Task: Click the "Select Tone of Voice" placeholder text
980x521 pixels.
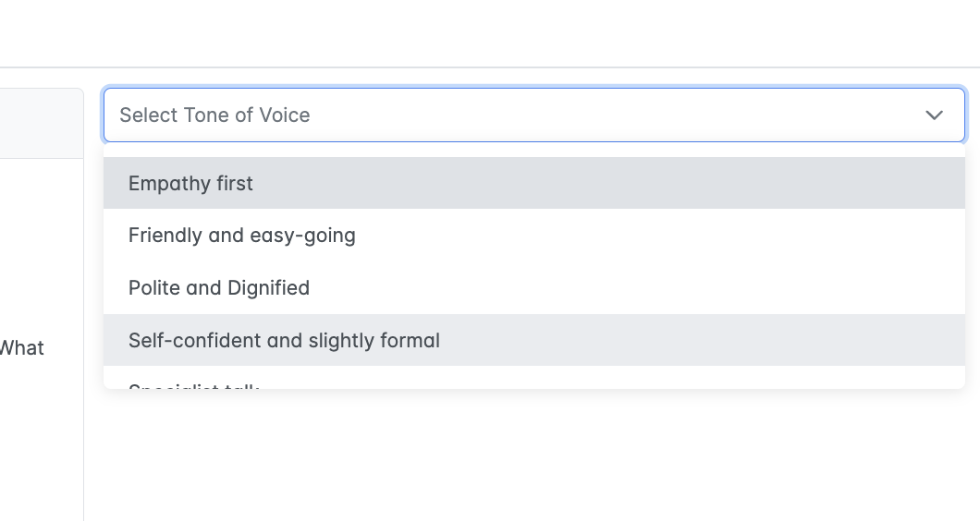Action: [x=214, y=115]
